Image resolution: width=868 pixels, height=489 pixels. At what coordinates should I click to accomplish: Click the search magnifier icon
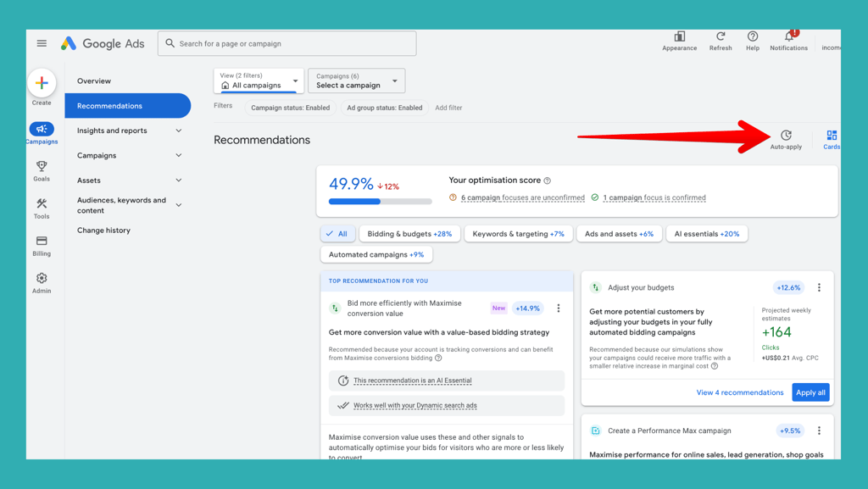click(x=170, y=43)
